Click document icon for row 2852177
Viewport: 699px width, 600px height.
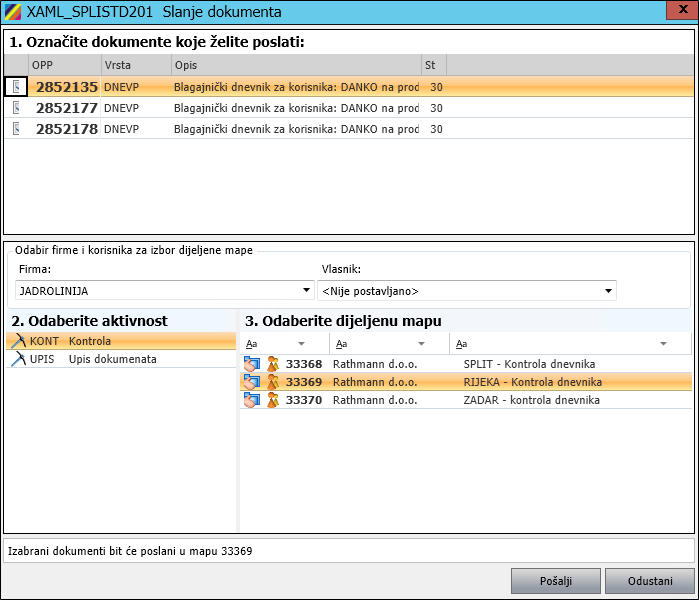click(x=16, y=108)
